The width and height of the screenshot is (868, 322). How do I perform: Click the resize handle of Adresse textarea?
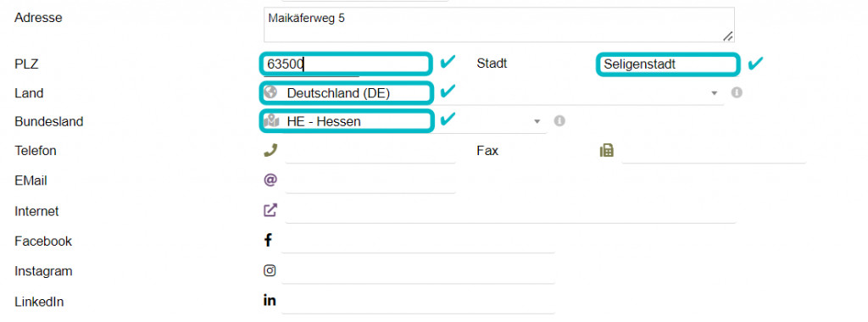coord(728,36)
